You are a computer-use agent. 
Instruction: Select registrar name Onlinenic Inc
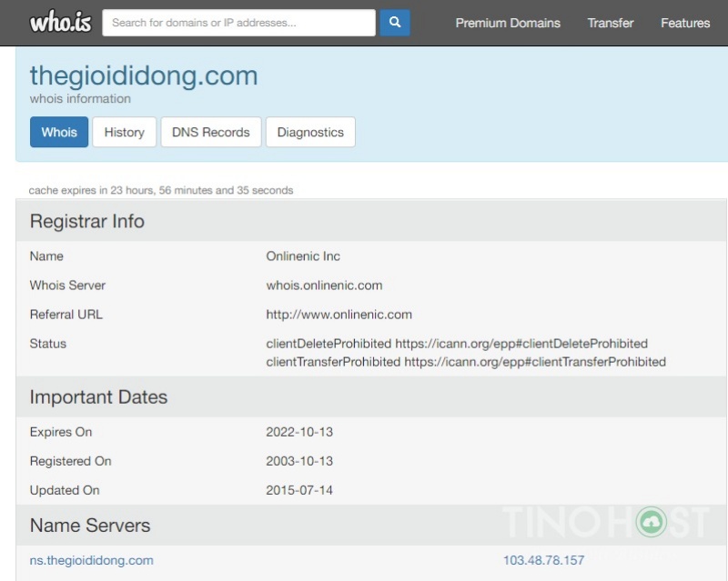coord(303,256)
